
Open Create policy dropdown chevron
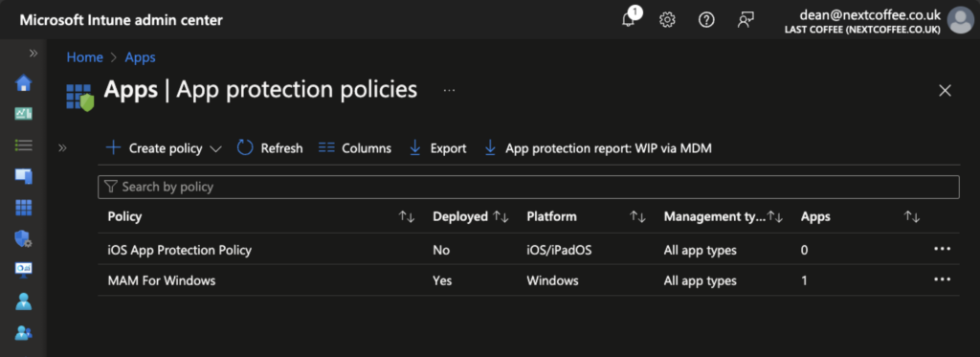pos(215,148)
